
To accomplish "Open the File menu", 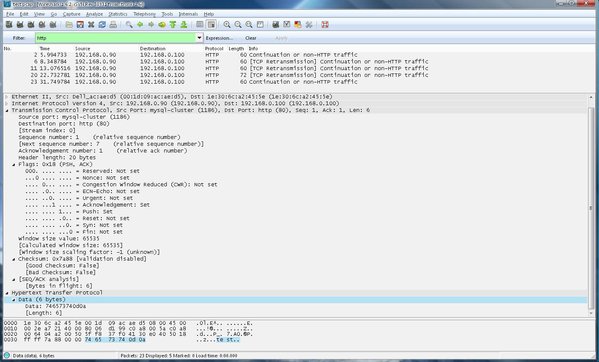I will [10, 14].
